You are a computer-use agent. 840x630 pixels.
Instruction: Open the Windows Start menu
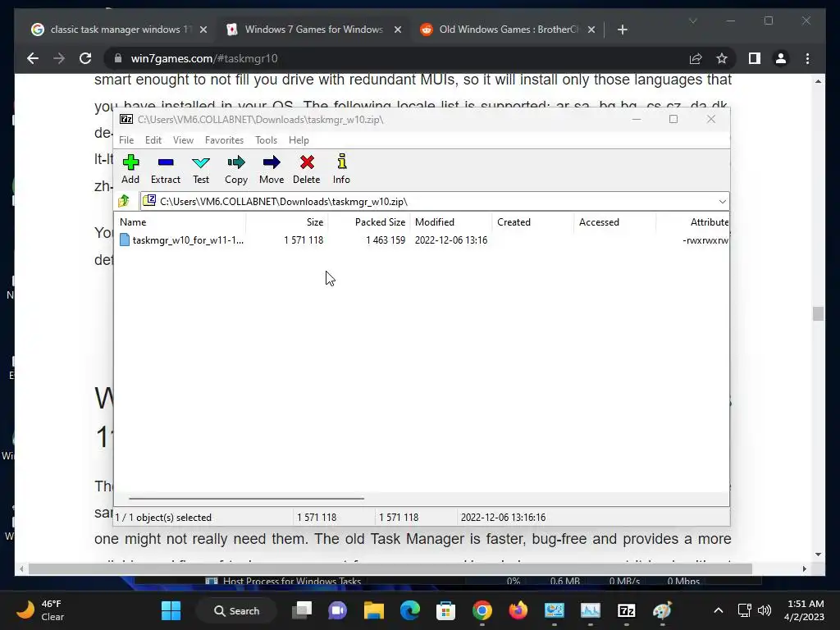(x=171, y=610)
